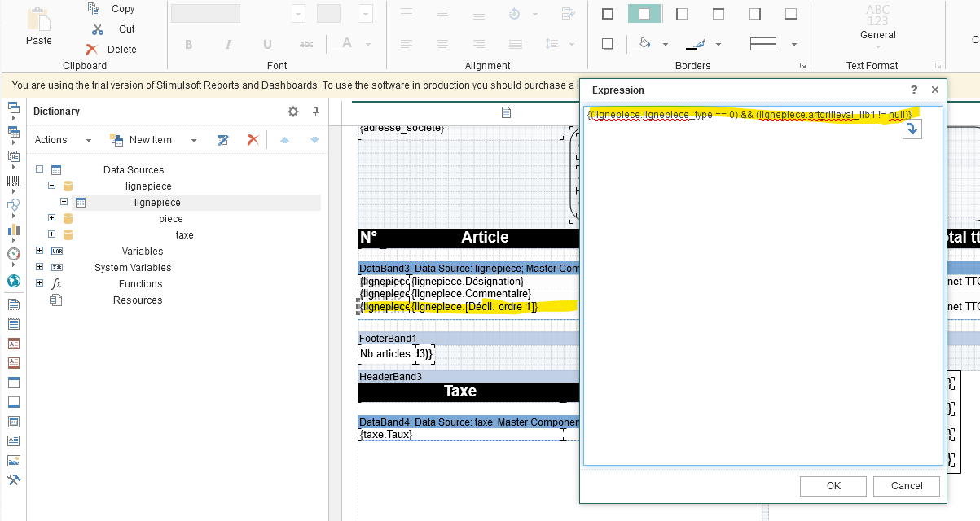Select the Image component in toolbox
The image size is (980, 521).
(x=13, y=461)
